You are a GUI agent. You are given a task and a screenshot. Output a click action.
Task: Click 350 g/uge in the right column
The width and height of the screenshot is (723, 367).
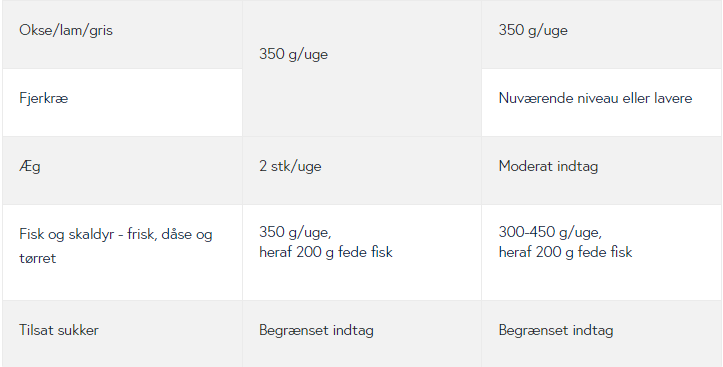(x=533, y=30)
